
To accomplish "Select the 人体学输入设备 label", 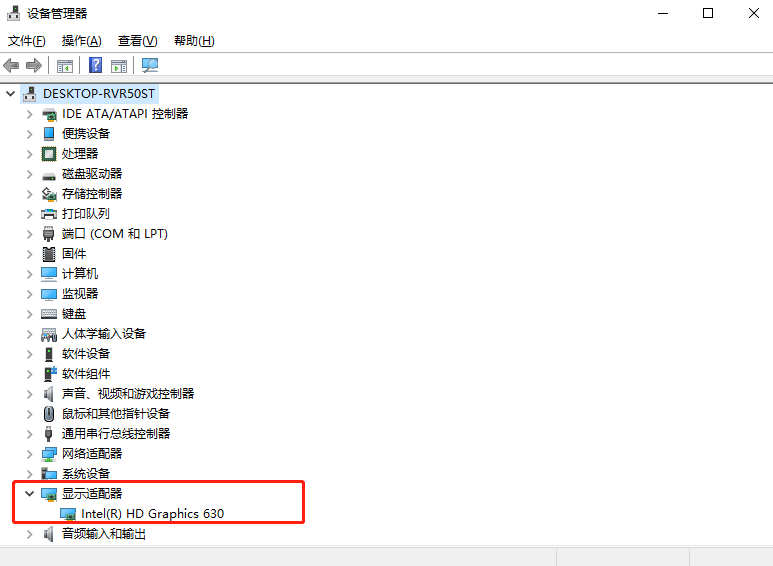I will pos(104,334).
